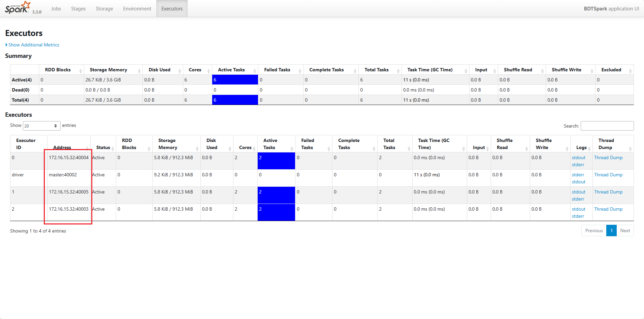Open Thread Dump for executor 0

[608, 157]
